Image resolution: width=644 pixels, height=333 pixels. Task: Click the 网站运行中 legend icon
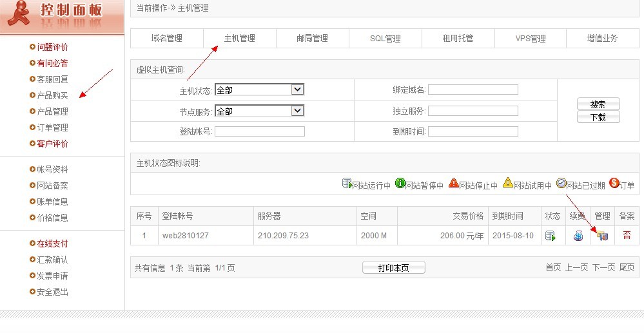pos(347,183)
